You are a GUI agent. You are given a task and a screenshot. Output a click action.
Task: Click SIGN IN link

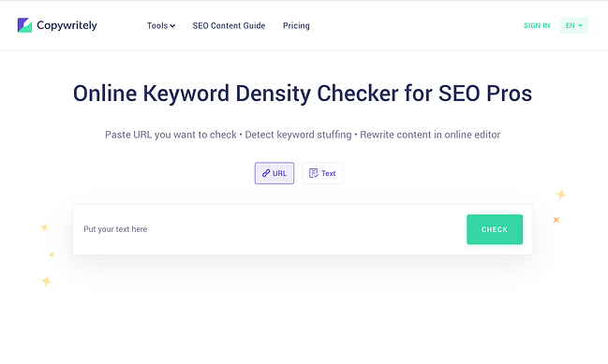537,25
